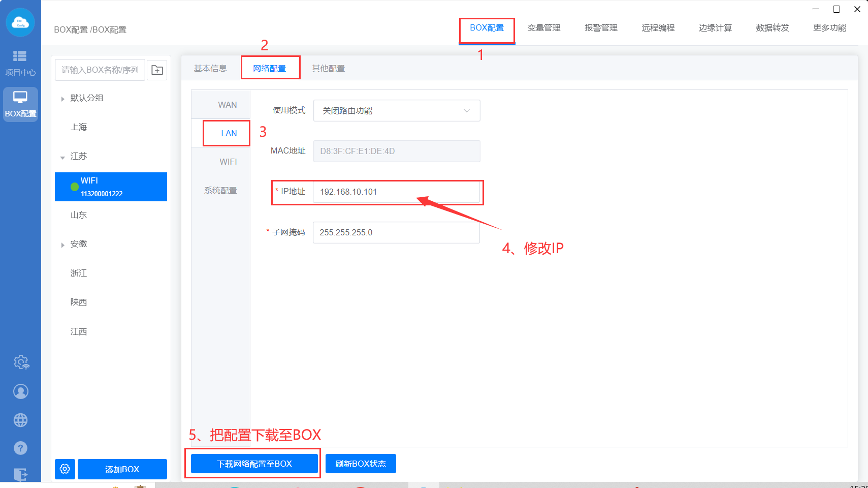Screen dimensions: 868x488
Task: Switch to the 变量管理 tab
Action: pyautogui.click(x=543, y=28)
